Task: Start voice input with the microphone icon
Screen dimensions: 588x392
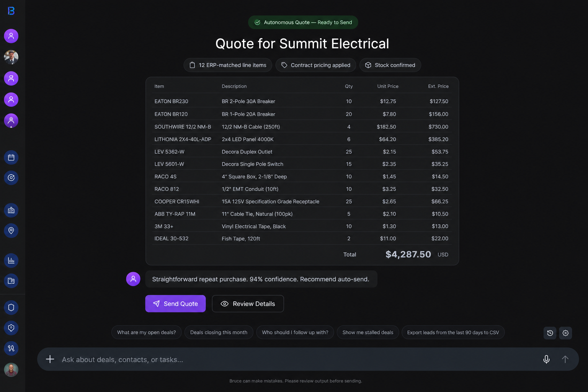Action: (546, 359)
